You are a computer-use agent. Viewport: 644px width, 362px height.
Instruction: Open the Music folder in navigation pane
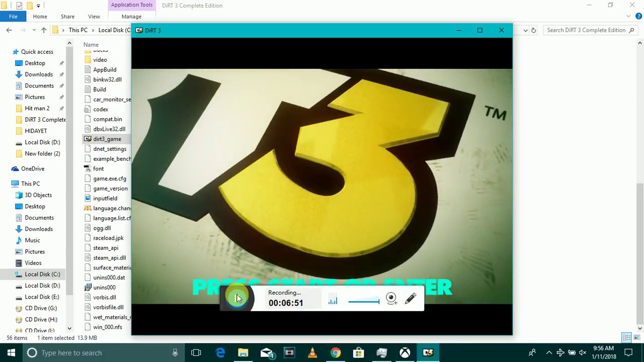(32, 240)
